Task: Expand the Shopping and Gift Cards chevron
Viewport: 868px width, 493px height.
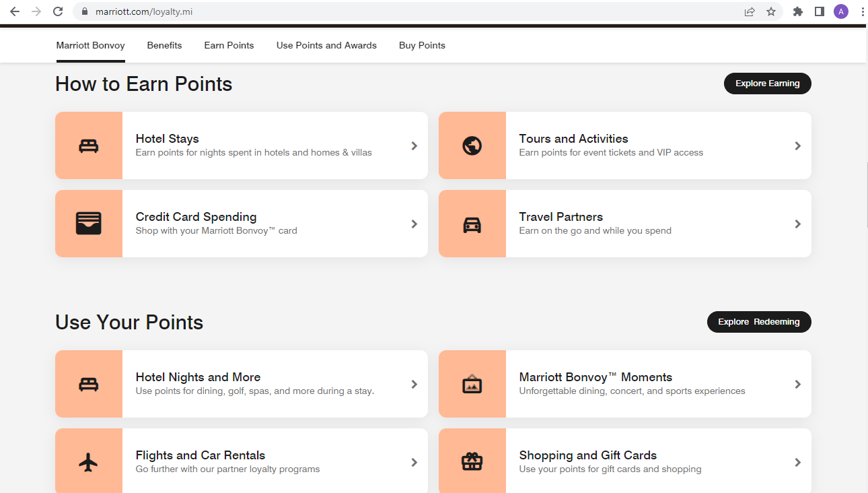Action: click(x=798, y=462)
